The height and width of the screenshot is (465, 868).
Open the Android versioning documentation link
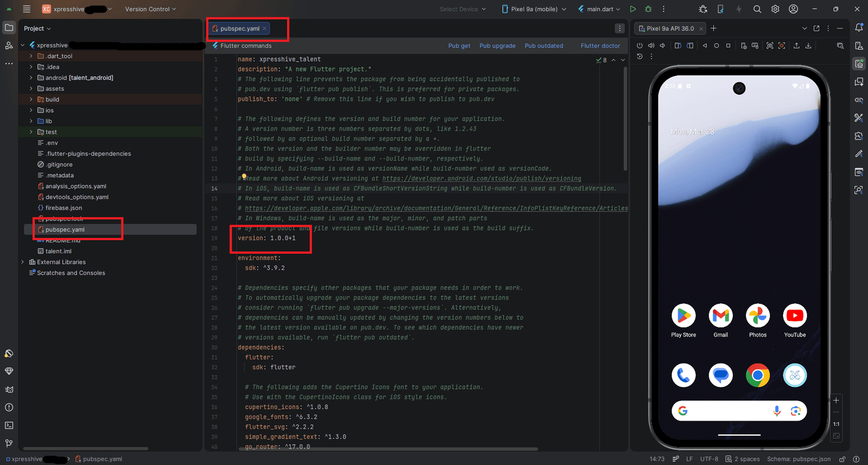click(482, 178)
